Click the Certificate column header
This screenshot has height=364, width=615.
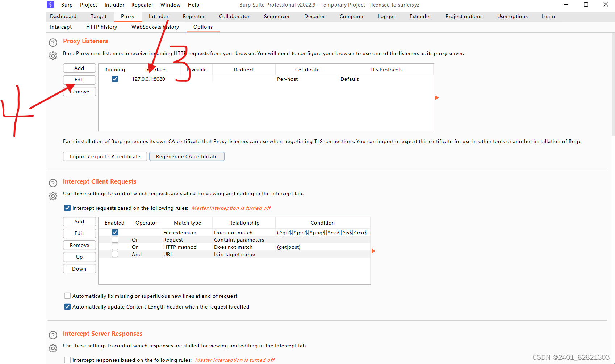click(307, 70)
